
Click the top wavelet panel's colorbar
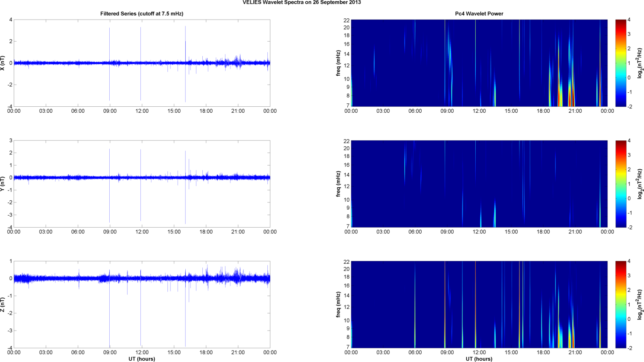click(621, 63)
